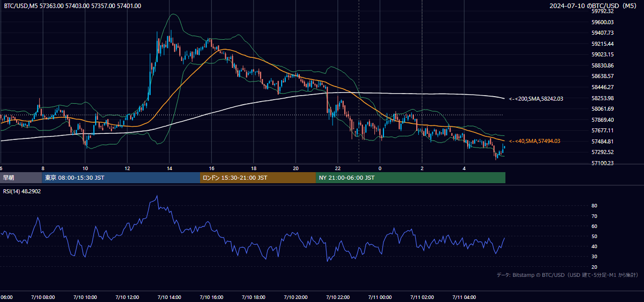
Task: Select price axis value 58638.57
Action: click(602, 76)
